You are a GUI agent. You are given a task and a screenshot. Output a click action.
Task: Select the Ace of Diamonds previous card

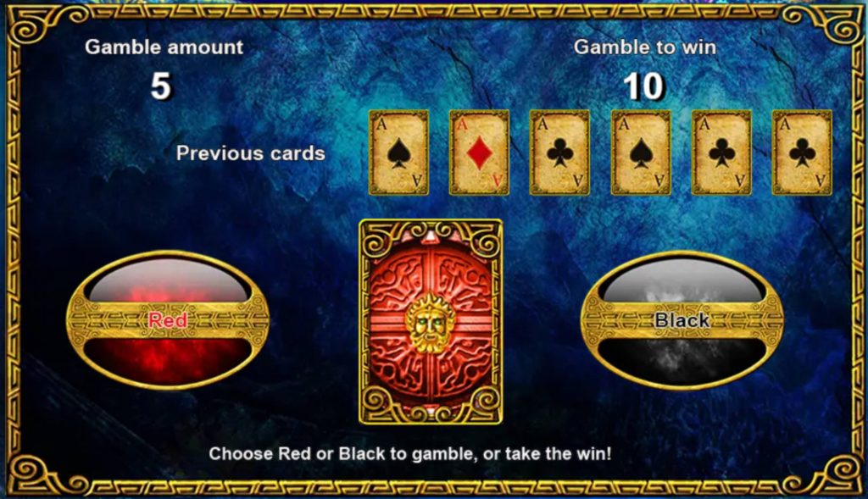coord(480,152)
